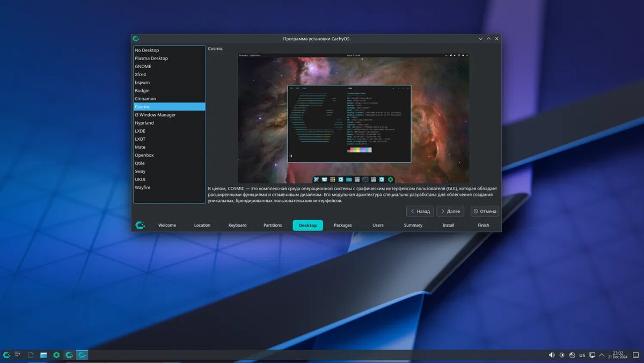This screenshot has width=644, height=363.
Task: Click the 'us' keyboard layout indicator
Action: click(x=582, y=355)
